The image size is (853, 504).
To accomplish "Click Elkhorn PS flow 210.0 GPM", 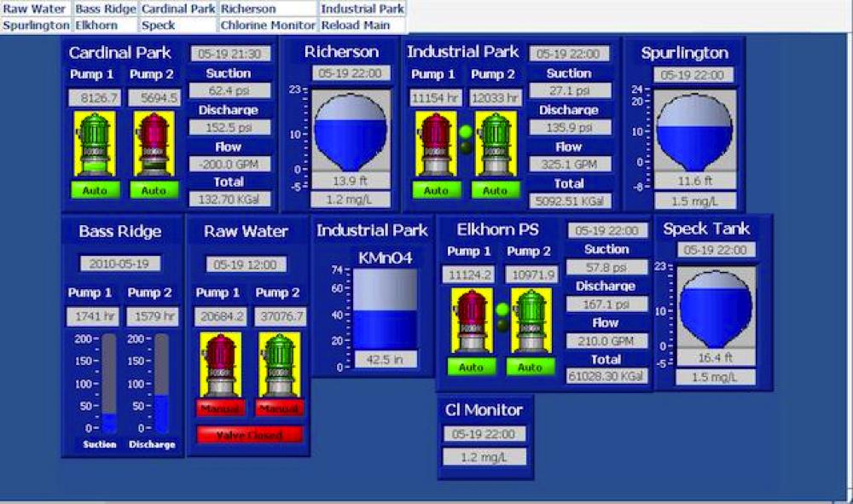I will [606, 341].
